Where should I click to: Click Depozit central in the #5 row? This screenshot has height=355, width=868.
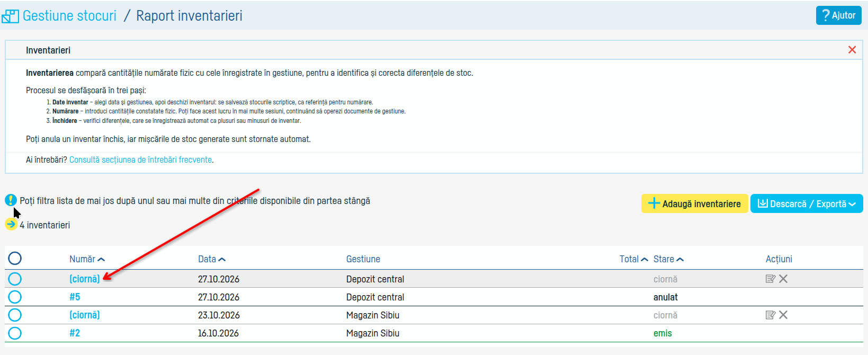[375, 297]
